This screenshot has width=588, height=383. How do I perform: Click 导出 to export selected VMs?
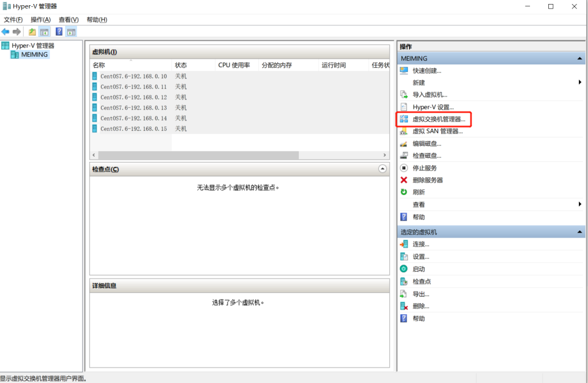(x=421, y=294)
